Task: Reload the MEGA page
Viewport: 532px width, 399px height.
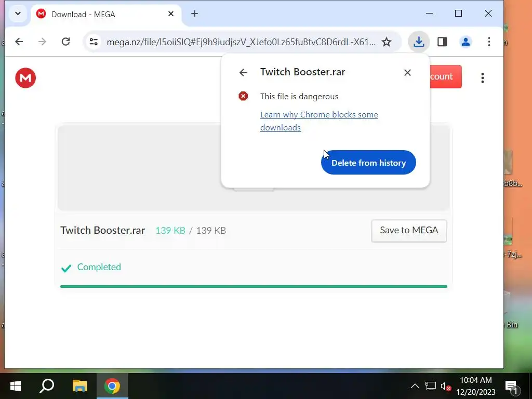Action: pos(66,42)
